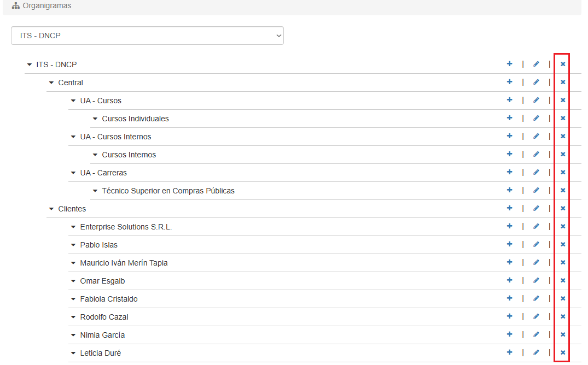Add a child under Cursos Individuales
The image size is (588, 365).
pos(509,118)
